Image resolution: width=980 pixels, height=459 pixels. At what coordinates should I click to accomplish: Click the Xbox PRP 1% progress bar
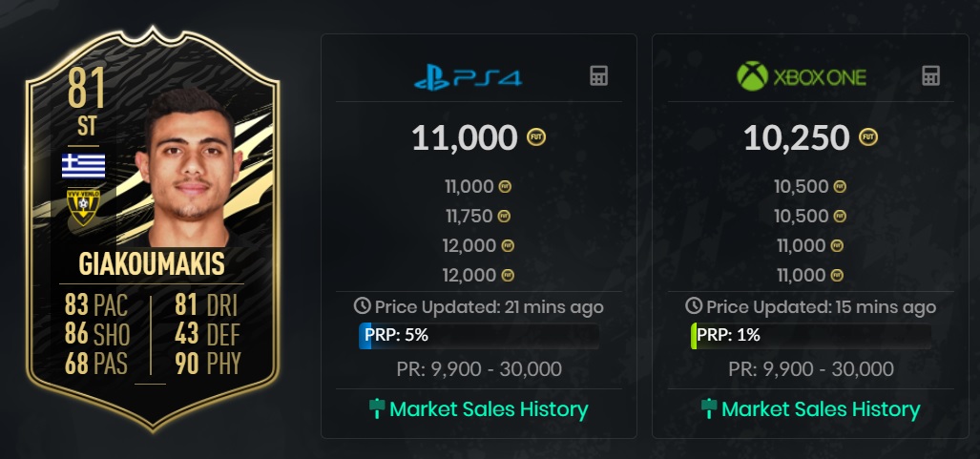(810, 336)
